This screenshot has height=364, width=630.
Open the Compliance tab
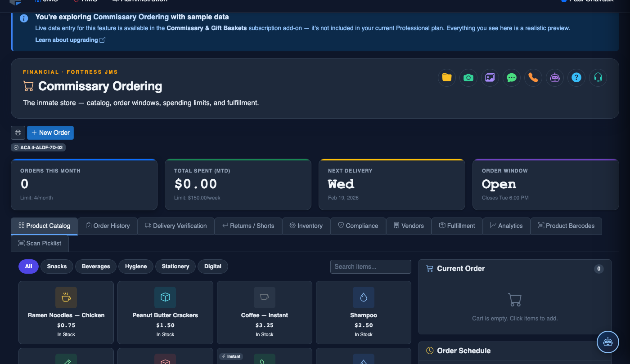pyautogui.click(x=358, y=226)
